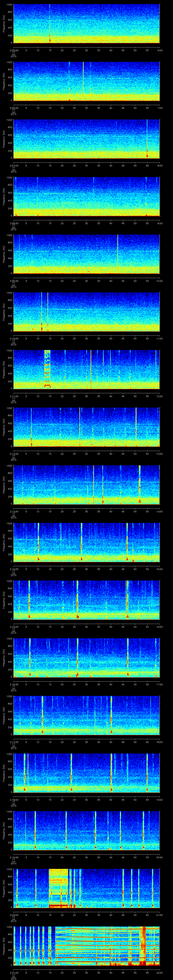Click the 2:20:00 start time label
Screen dimensions: 173x980
(x=14, y=915)
